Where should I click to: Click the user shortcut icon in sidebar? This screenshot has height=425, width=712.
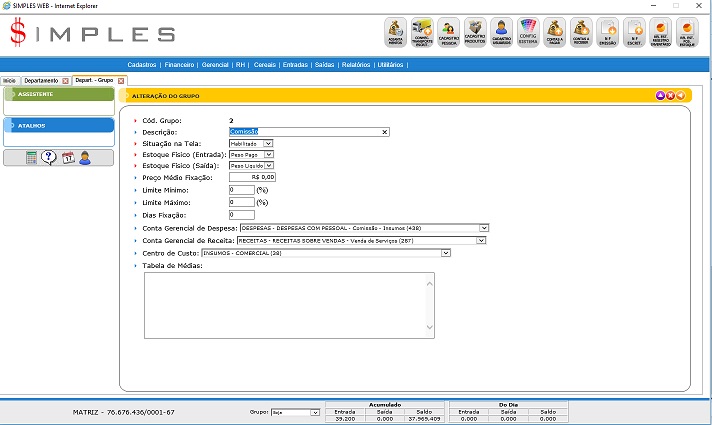pyautogui.click(x=85, y=158)
